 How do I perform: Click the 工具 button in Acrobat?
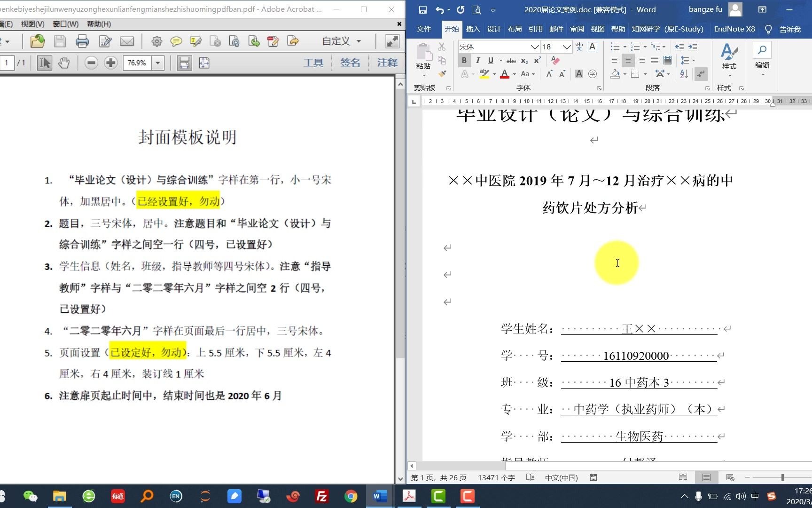pyautogui.click(x=313, y=63)
